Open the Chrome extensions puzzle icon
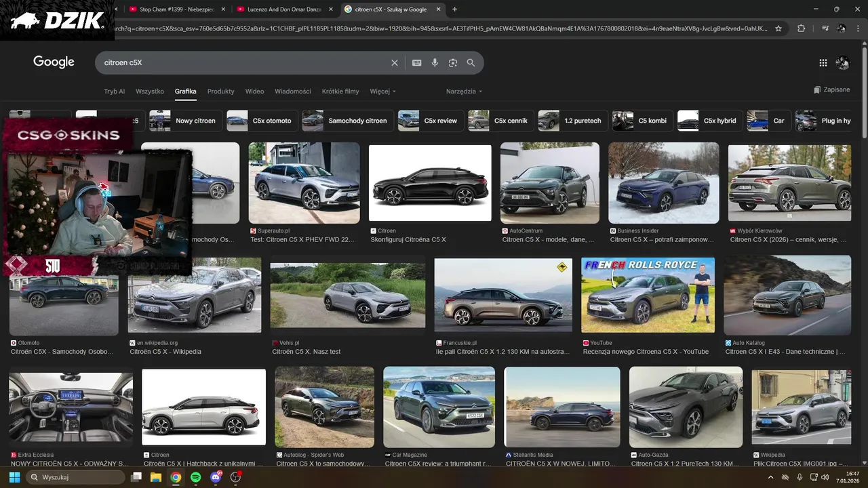This screenshot has height=488, width=868. coord(802,28)
